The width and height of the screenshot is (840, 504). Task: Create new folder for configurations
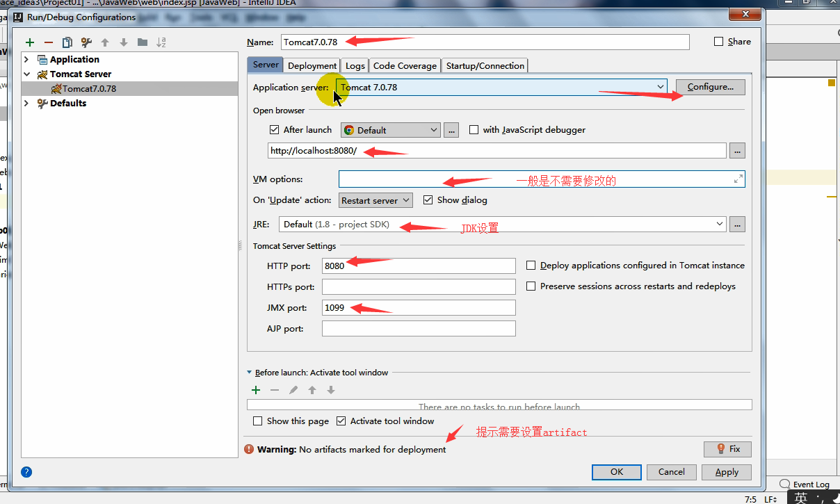tap(143, 42)
